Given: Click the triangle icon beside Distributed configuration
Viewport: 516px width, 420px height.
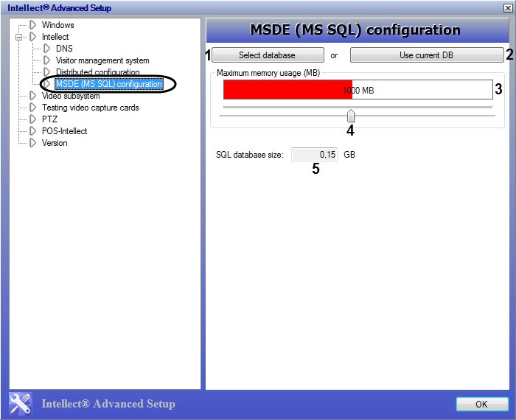Looking at the screenshot, I should (x=46, y=71).
